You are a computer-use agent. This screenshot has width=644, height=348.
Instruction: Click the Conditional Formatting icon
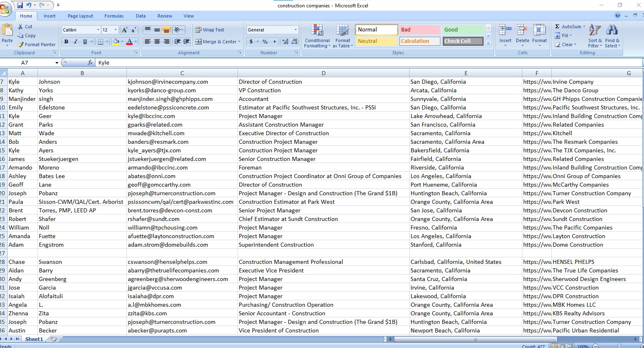point(317,31)
